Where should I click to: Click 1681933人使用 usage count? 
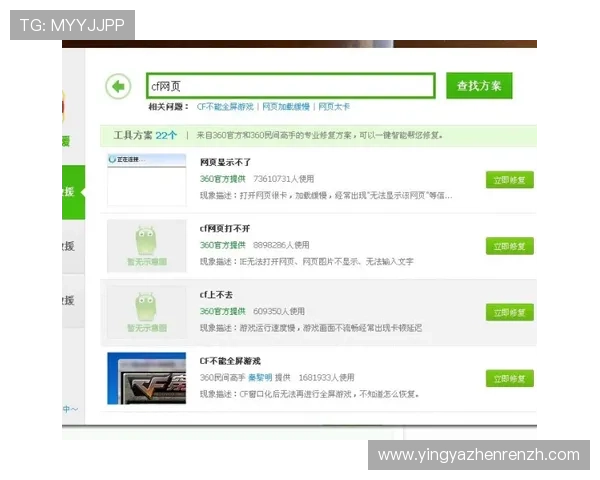pyautogui.click(x=326, y=378)
